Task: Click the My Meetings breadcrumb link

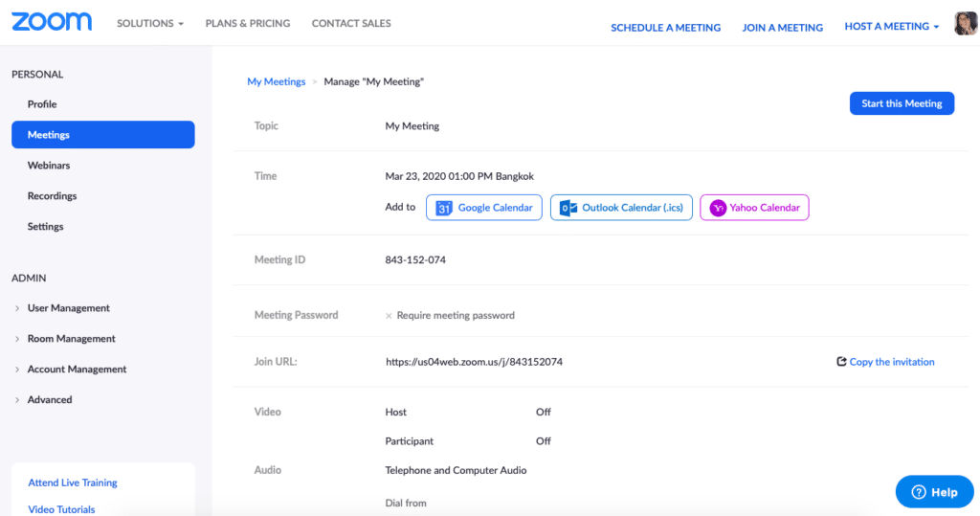Action: 276,82
